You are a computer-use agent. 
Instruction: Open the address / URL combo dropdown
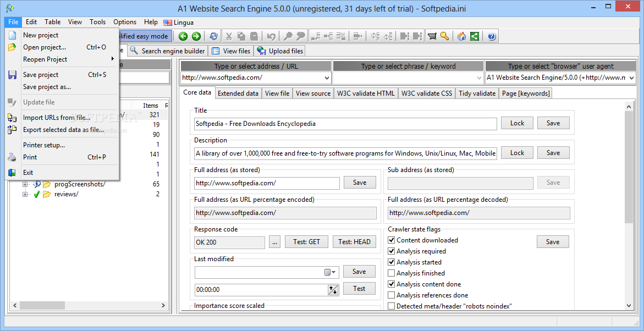[x=327, y=77]
